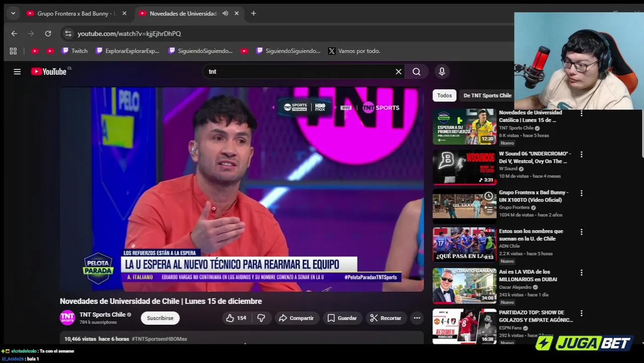Viewport: 644px width, 363px height.
Task: Open the Grupo Frontera UN X100TO thumbnail
Action: [465, 207]
